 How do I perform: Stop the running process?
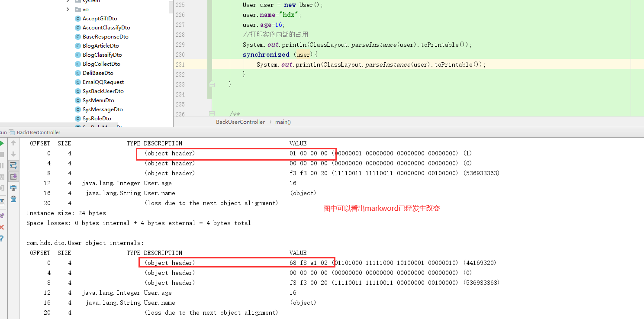click(x=2, y=154)
